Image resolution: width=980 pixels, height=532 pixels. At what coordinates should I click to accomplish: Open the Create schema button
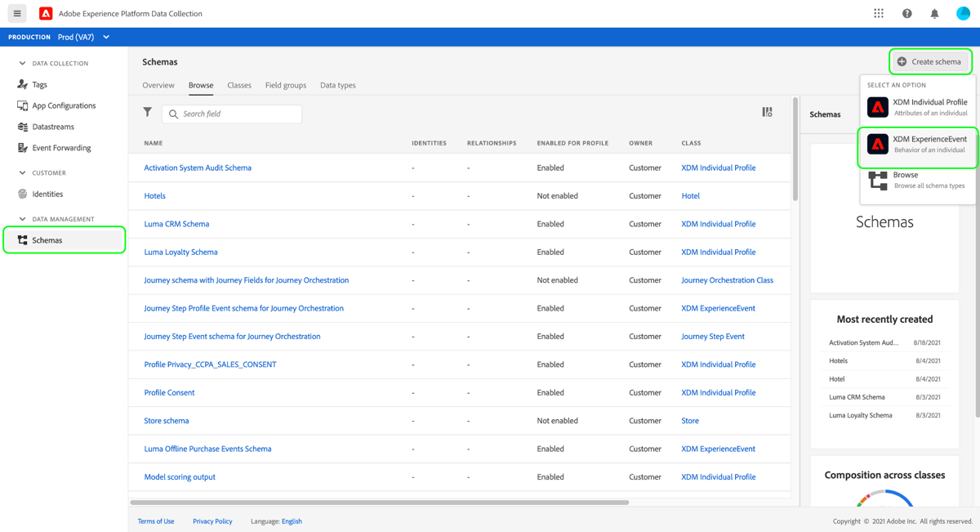(930, 61)
